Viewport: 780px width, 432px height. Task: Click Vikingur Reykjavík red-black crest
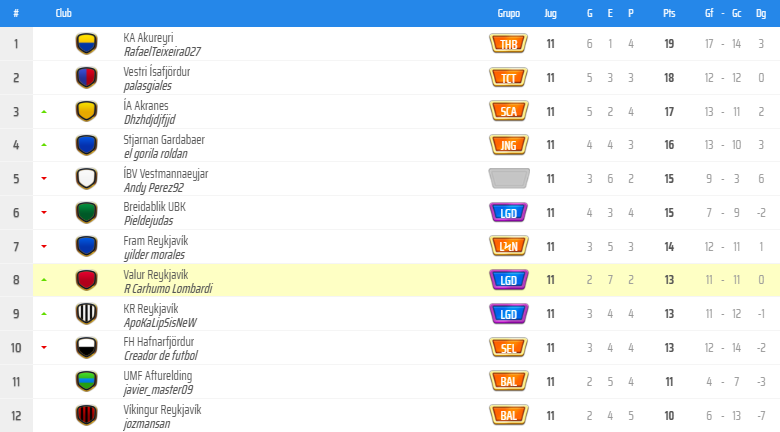click(87, 414)
